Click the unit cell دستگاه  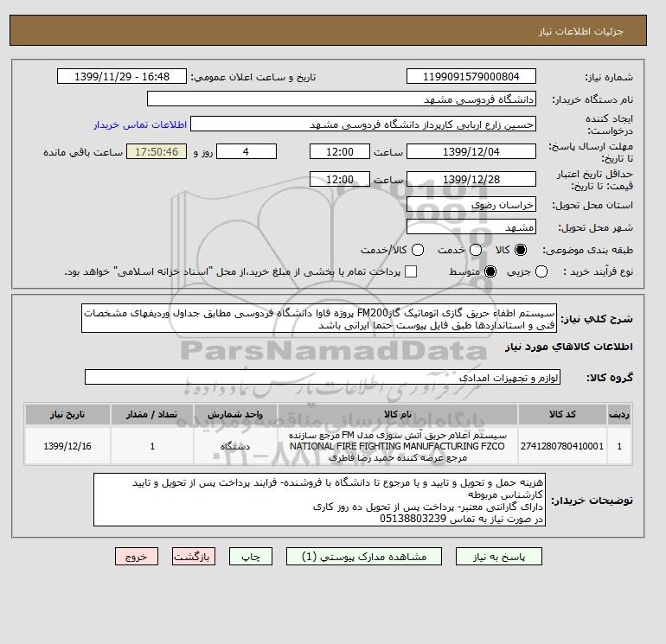pos(235,446)
